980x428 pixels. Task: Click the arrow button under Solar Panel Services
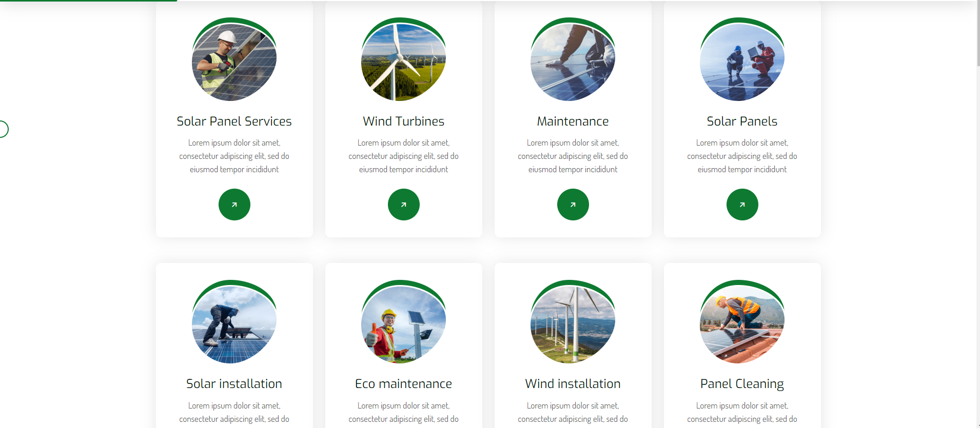pos(234,205)
